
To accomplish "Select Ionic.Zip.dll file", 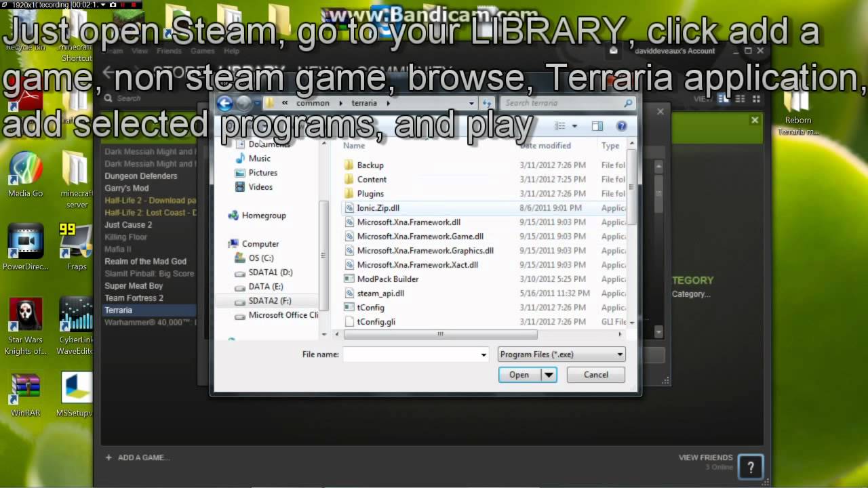I will (x=378, y=208).
